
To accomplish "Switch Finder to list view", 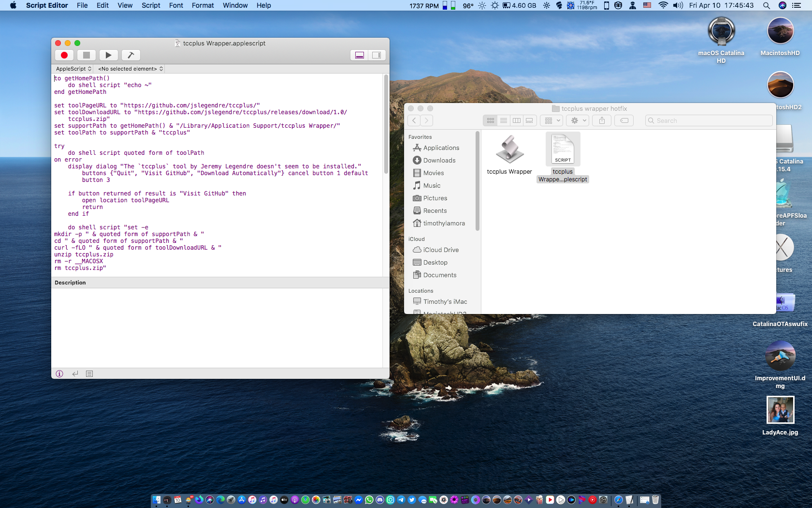I will coord(504,120).
